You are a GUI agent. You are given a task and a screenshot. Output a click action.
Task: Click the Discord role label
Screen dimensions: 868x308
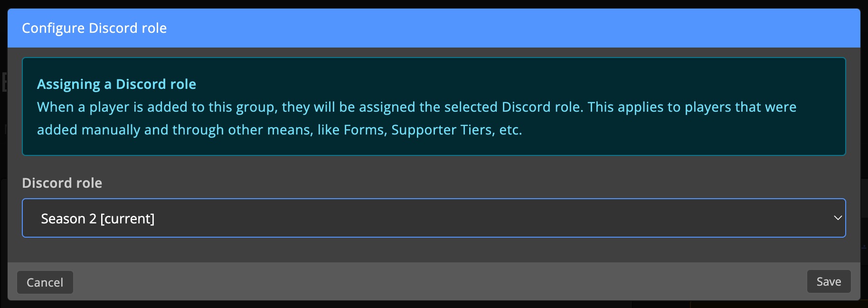click(x=62, y=183)
